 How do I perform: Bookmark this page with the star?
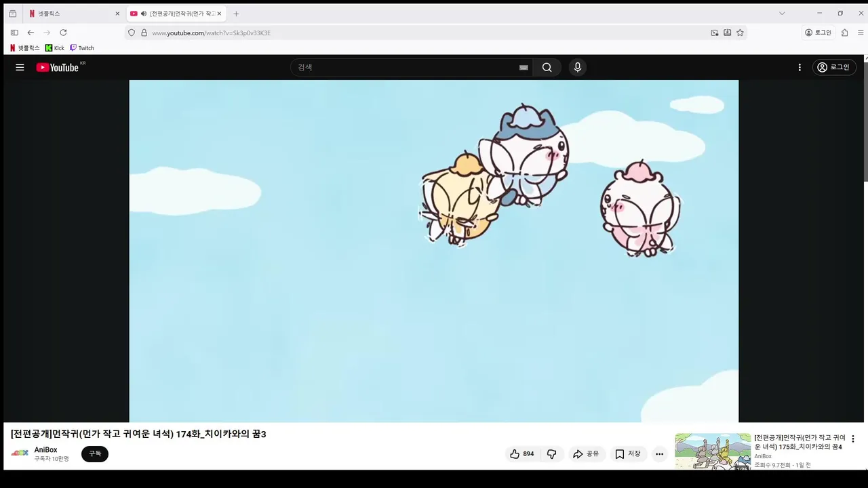click(x=740, y=33)
